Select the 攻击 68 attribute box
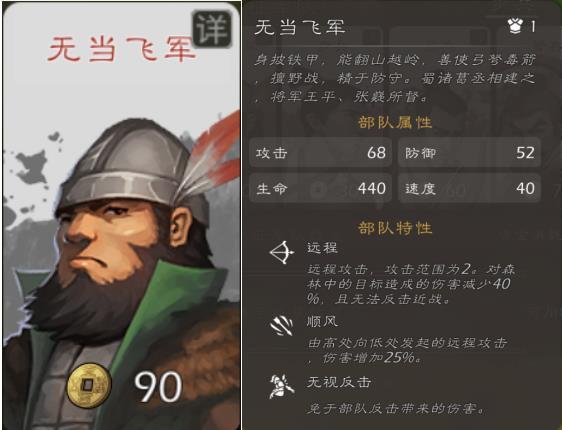 pyautogui.click(x=320, y=153)
